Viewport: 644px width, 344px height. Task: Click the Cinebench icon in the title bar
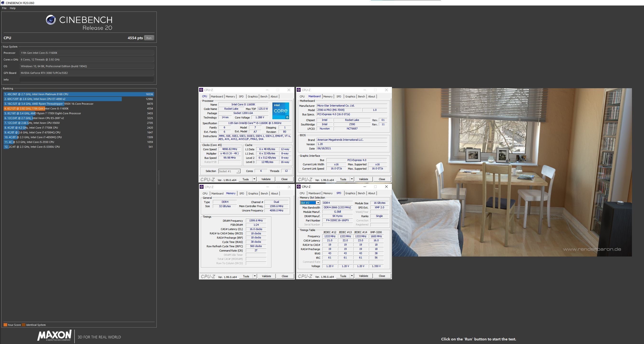(x=2, y=3)
